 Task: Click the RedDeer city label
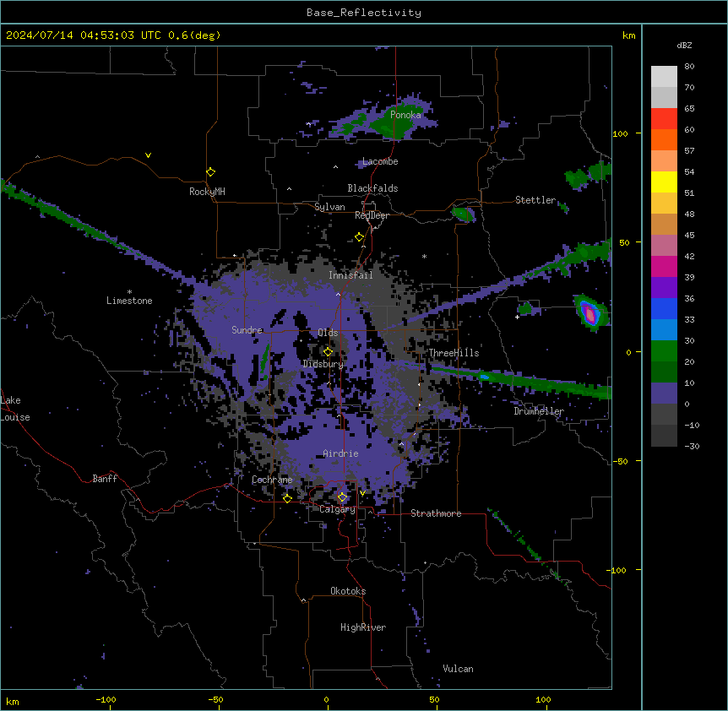coord(372,215)
